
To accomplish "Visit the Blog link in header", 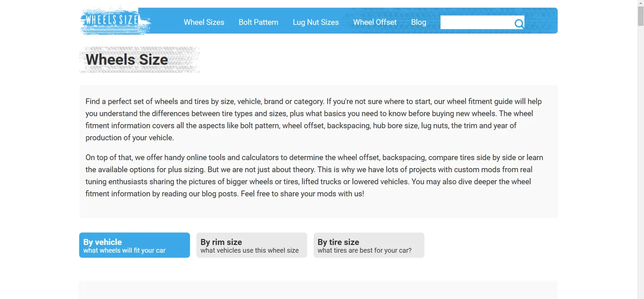I will coord(419,22).
